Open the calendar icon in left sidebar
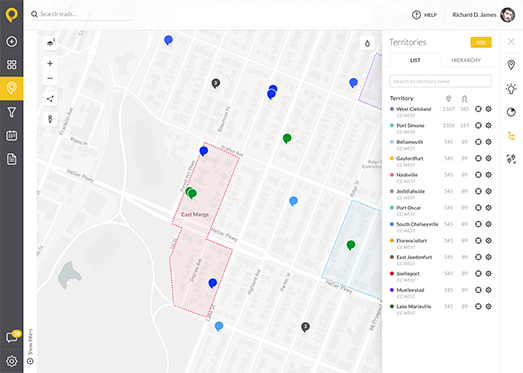523x373 pixels. 12,135
